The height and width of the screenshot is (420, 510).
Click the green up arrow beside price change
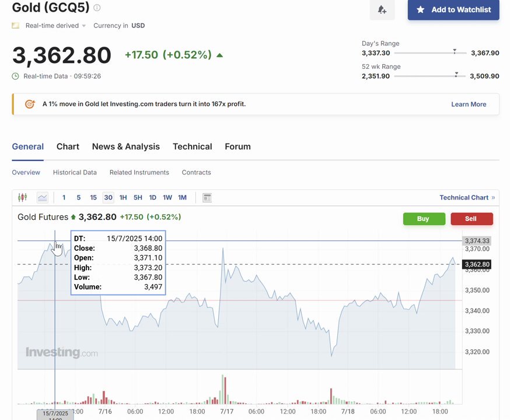coord(219,55)
